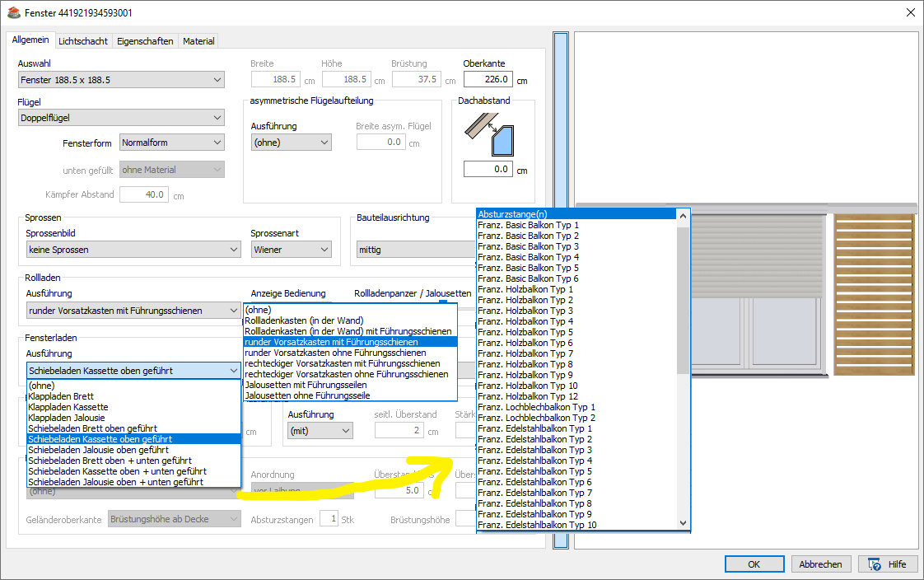Image resolution: width=924 pixels, height=580 pixels.
Task: Click the Fenster dialog title bar icon
Action: 13,13
